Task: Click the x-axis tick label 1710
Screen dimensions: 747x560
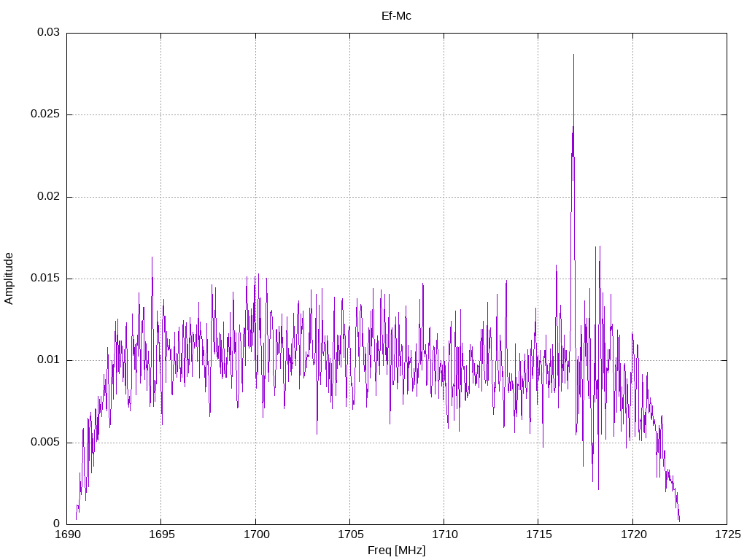Action: [x=444, y=534]
